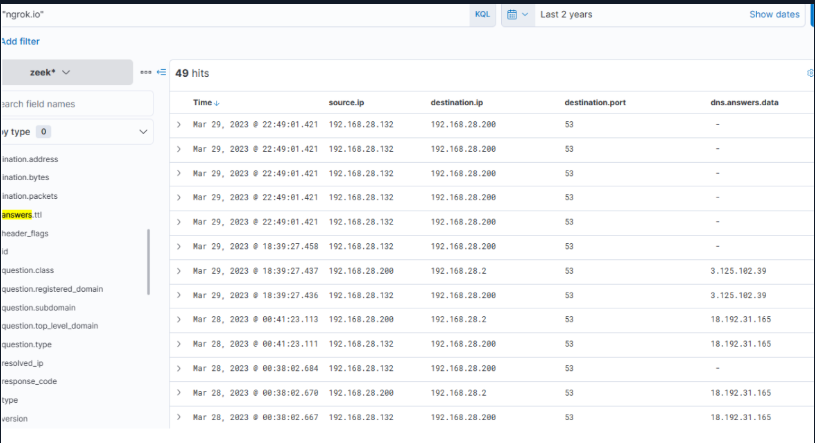Click the Show dates link
The width and height of the screenshot is (815, 443).
(x=774, y=15)
